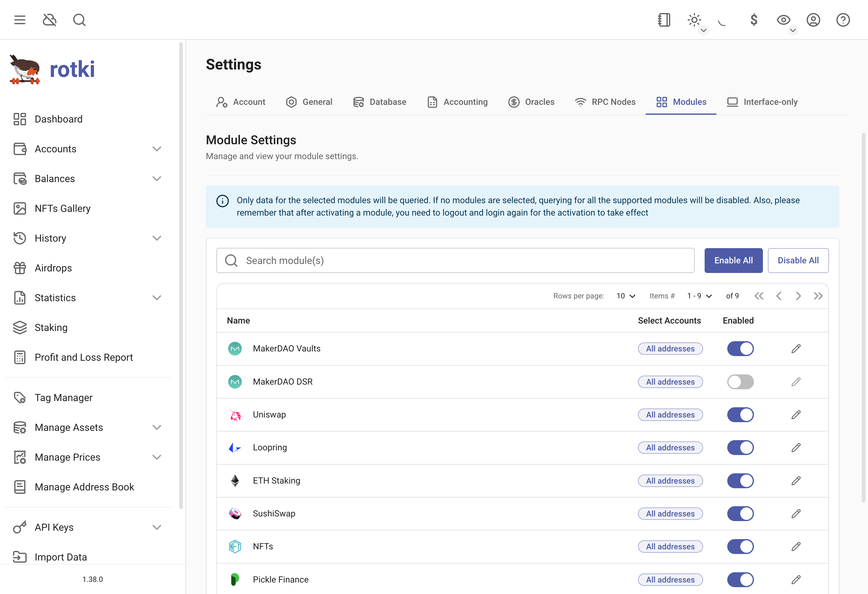868x594 pixels.
Task: Click All addresses chip for Uniswap
Action: (x=671, y=415)
